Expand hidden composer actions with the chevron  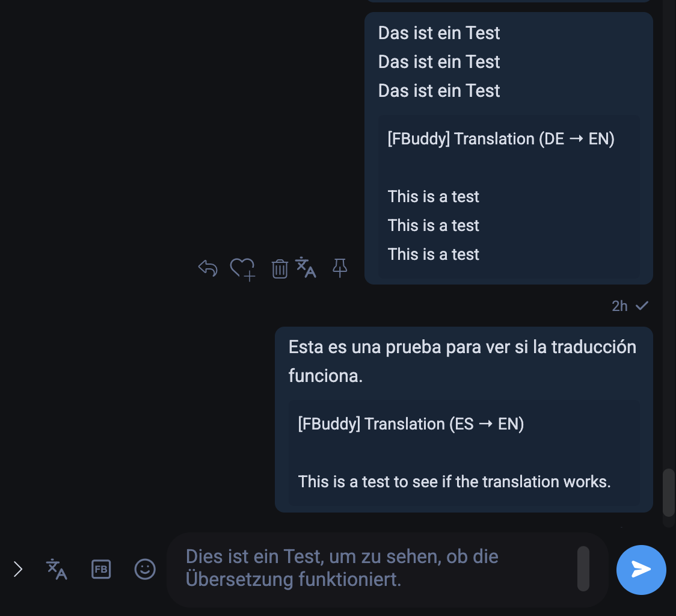18,568
